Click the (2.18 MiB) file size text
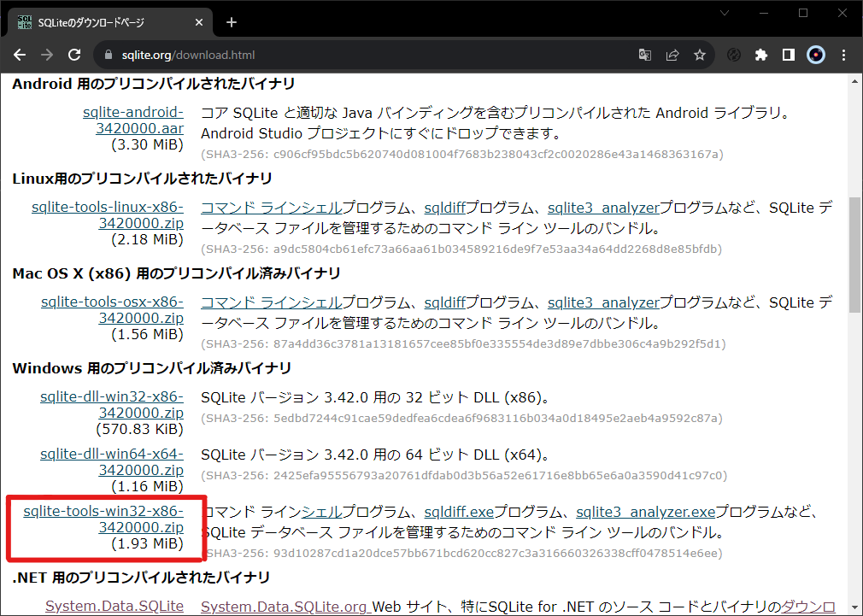Image resolution: width=863 pixels, height=616 pixels. pyautogui.click(x=147, y=240)
